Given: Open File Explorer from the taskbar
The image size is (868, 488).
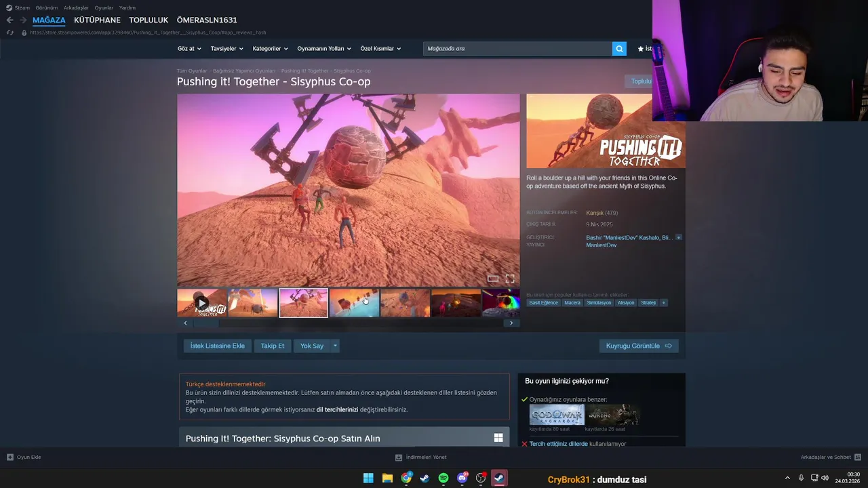Looking at the screenshot, I should tap(387, 479).
